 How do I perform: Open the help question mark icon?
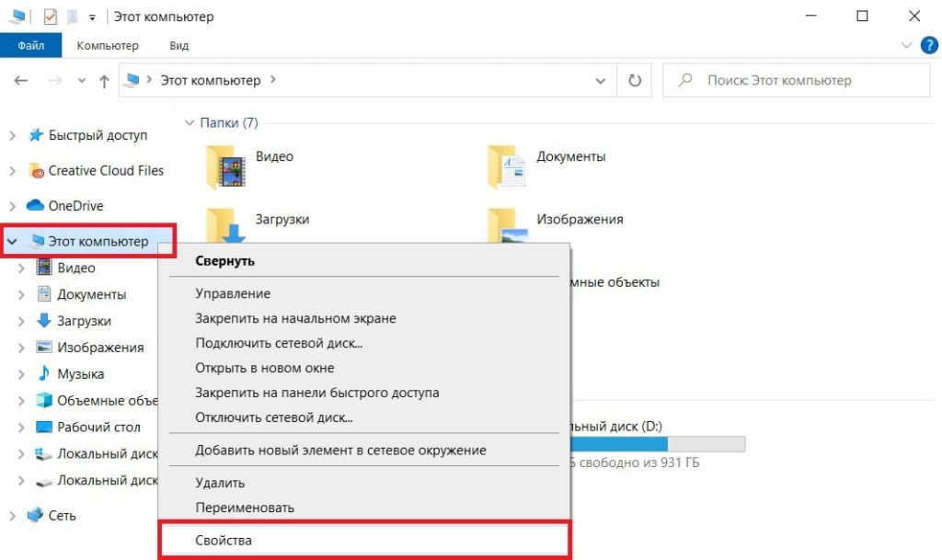pos(929,46)
